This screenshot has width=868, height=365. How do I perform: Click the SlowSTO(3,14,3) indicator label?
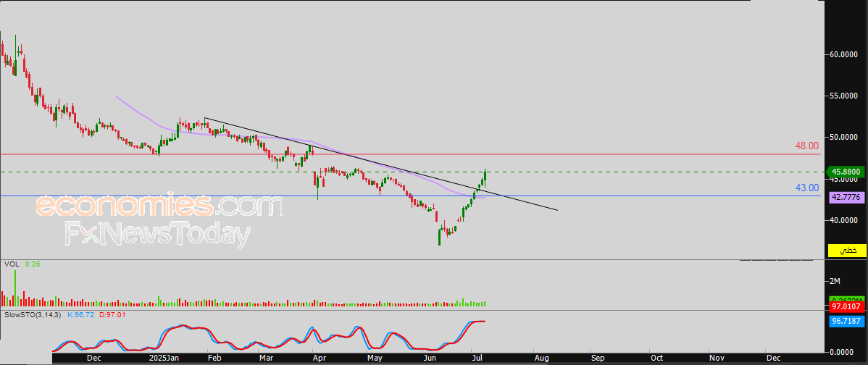[x=33, y=315]
